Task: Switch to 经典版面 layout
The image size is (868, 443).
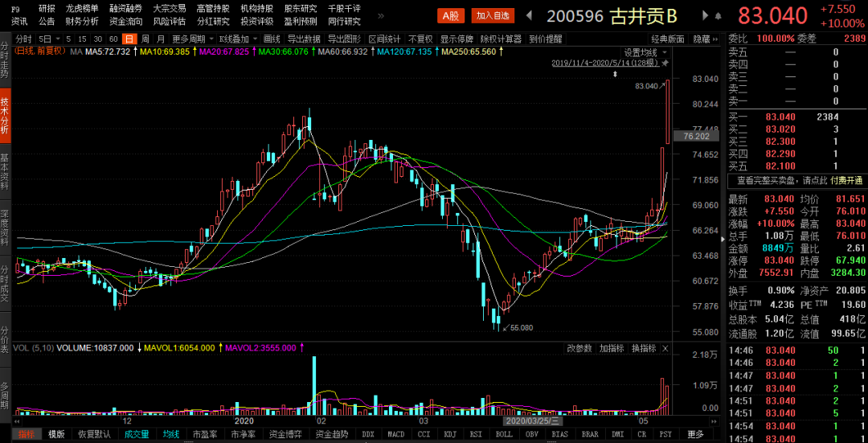Action: [x=668, y=39]
